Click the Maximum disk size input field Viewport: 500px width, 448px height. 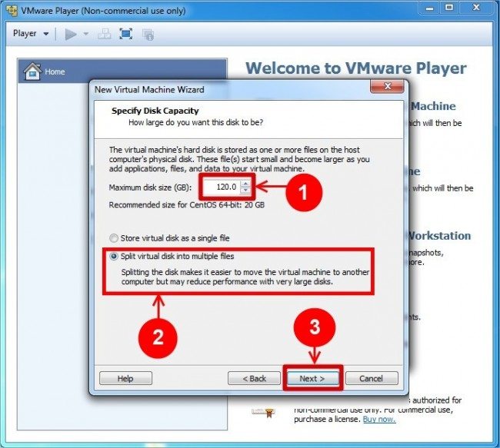click(221, 187)
